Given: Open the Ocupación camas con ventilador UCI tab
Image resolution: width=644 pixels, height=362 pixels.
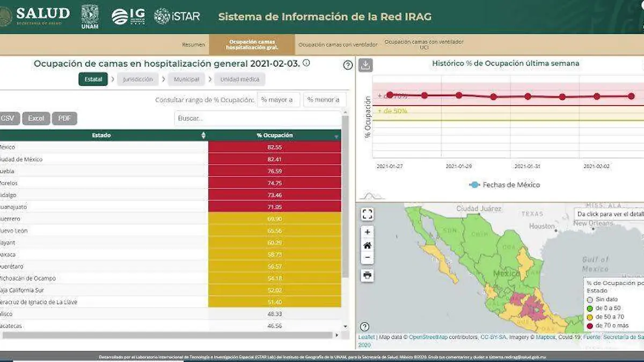Looking at the screenshot, I should pos(423,45).
